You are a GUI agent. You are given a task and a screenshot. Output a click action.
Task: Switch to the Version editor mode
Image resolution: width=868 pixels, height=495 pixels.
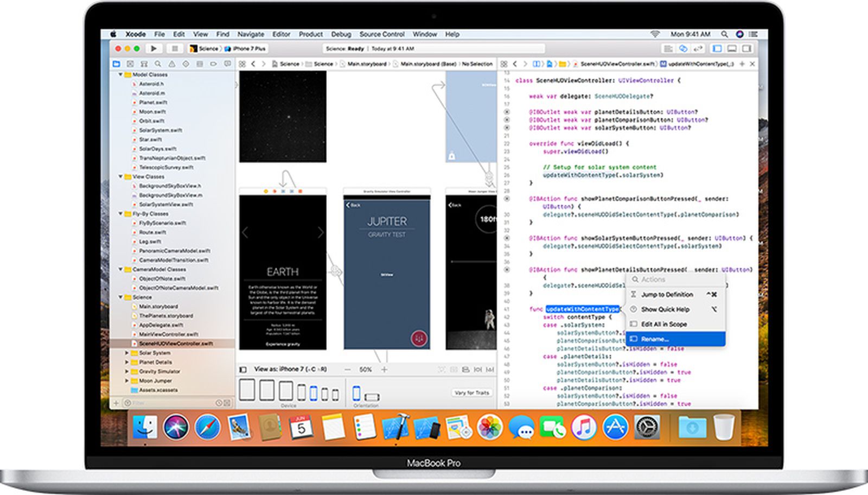(x=698, y=49)
